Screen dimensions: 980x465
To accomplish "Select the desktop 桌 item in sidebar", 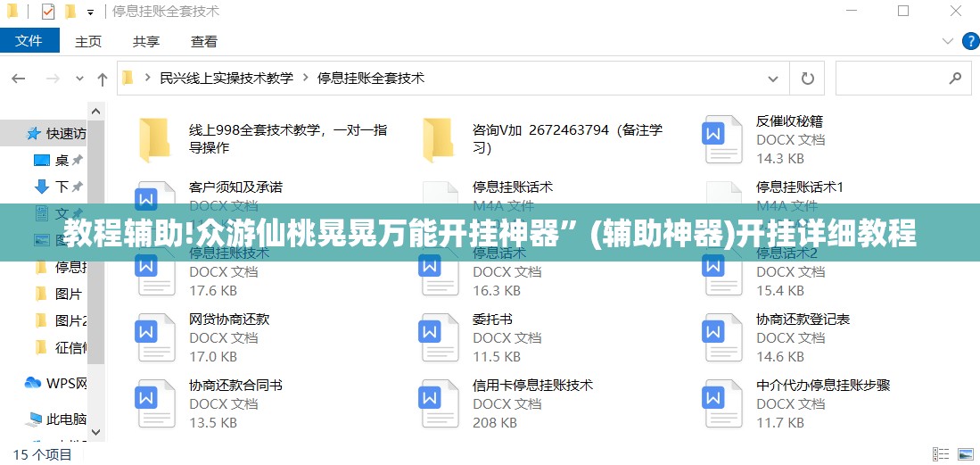I will [x=56, y=161].
